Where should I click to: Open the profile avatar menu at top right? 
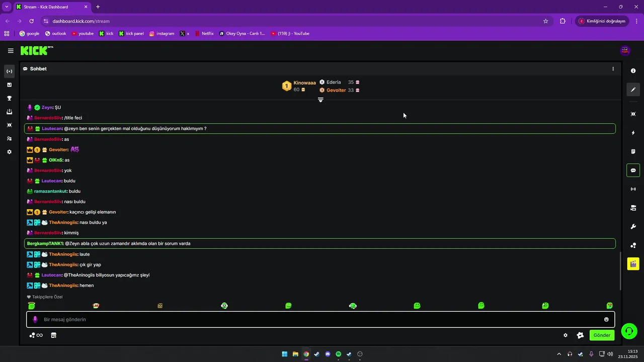pyautogui.click(x=625, y=50)
